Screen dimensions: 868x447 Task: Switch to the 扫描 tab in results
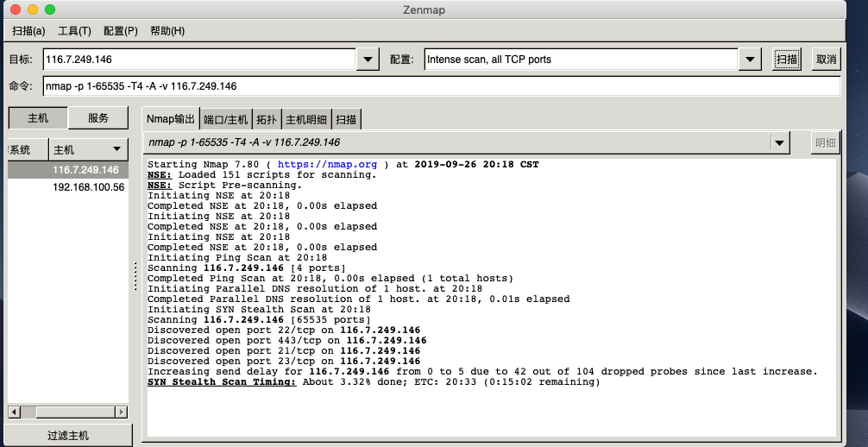pos(347,120)
